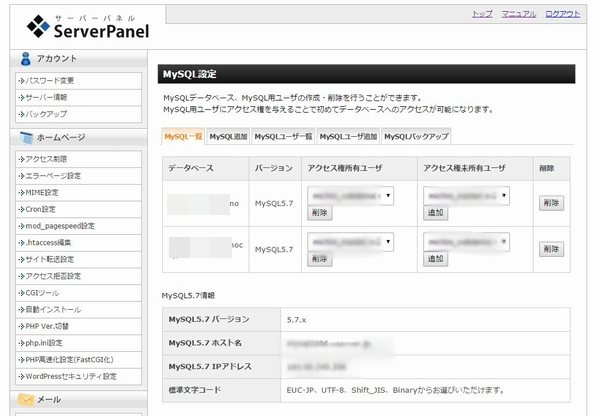Open PHP Ver.切替 menu item

point(78,326)
